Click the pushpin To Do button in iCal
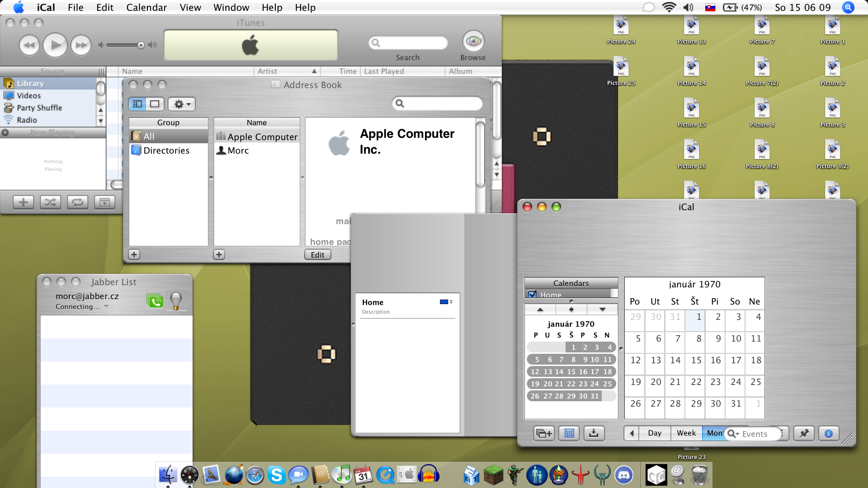Image resolution: width=868 pixels, height=488 pixels. [x=804, y=433]
